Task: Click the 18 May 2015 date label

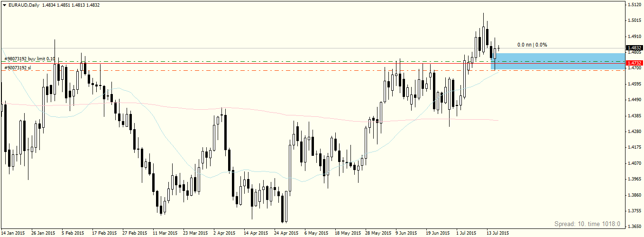Action: 348,233
